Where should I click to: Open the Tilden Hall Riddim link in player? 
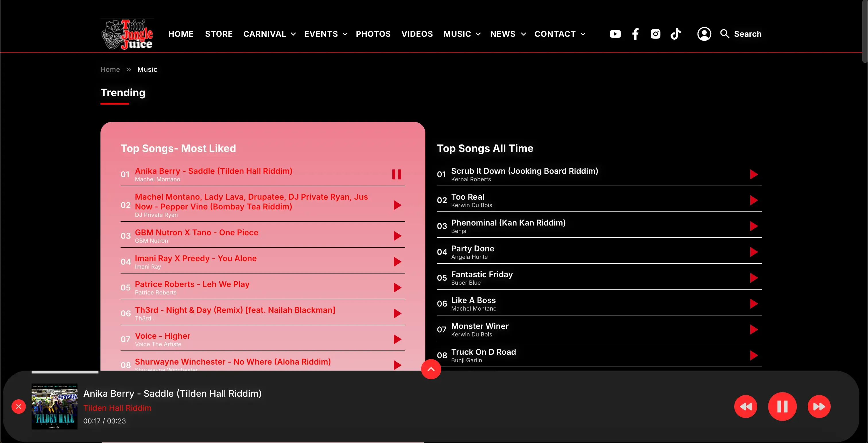point(117,408)
